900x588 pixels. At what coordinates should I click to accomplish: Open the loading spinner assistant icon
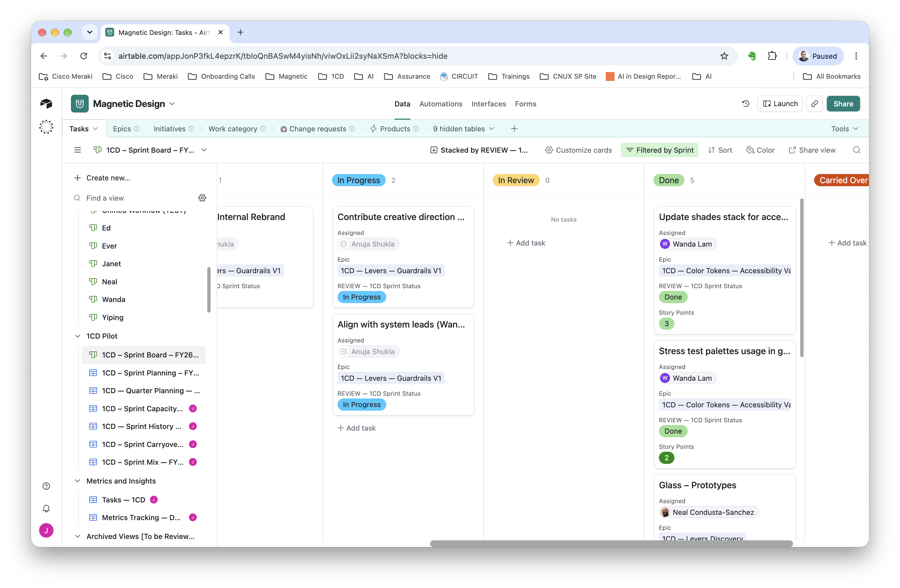(46, 127)
